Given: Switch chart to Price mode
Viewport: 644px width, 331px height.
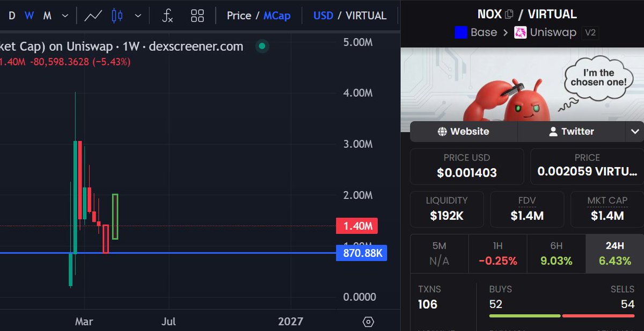Looking at the screenshot, I should pyautogui.click(x=239, y=16).
